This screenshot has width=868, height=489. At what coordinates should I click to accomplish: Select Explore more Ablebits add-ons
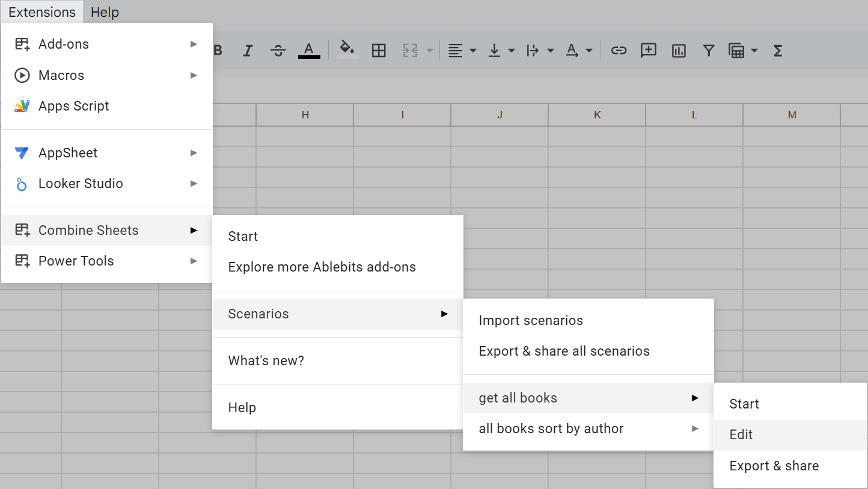pos(338,267)
